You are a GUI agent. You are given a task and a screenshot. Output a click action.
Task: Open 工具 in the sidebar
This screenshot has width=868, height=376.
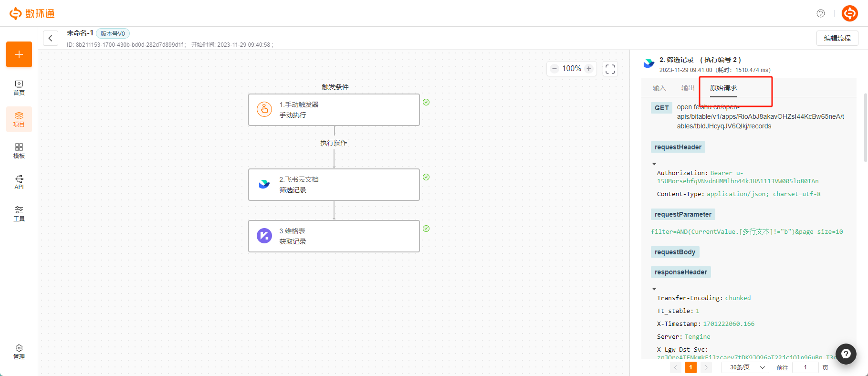point(19,214)
